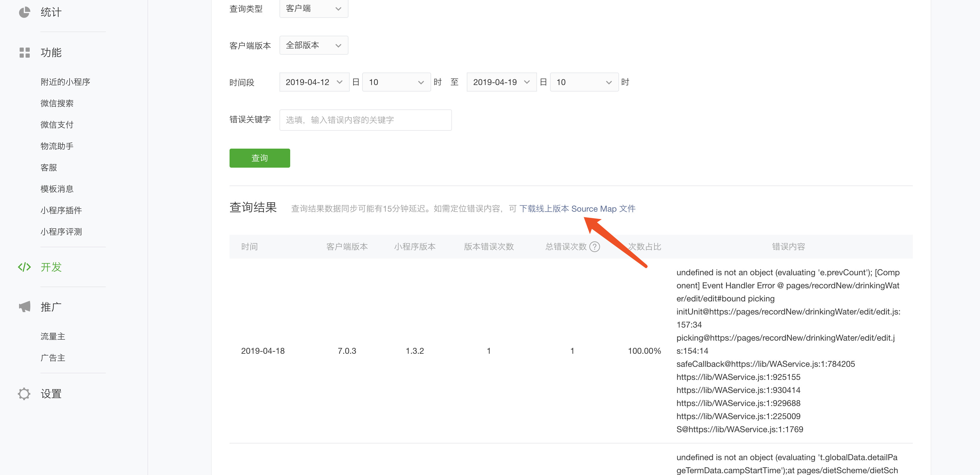Viewport: 980px width, 475px height.
Task: Open the end hour 10 dropdown
Action: 584,82
